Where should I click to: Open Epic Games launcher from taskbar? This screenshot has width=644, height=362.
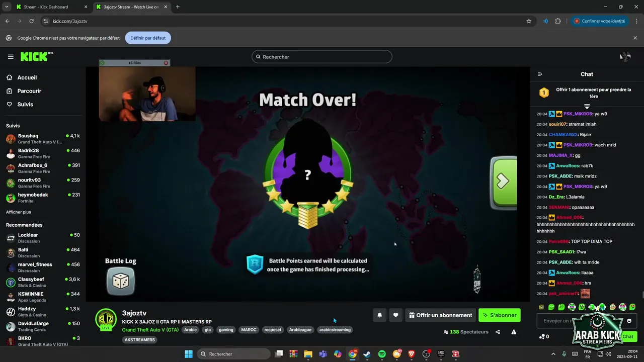click(441, 354)
